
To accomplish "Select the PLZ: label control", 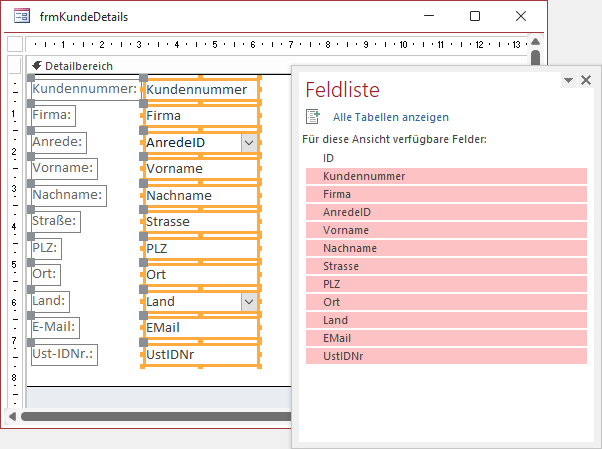I will 46,248.
